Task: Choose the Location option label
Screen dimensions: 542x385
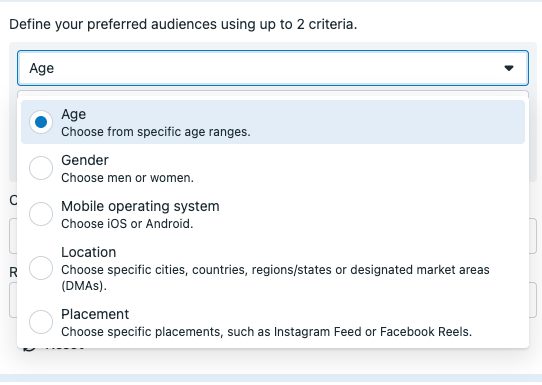Action: pos(88,252)
